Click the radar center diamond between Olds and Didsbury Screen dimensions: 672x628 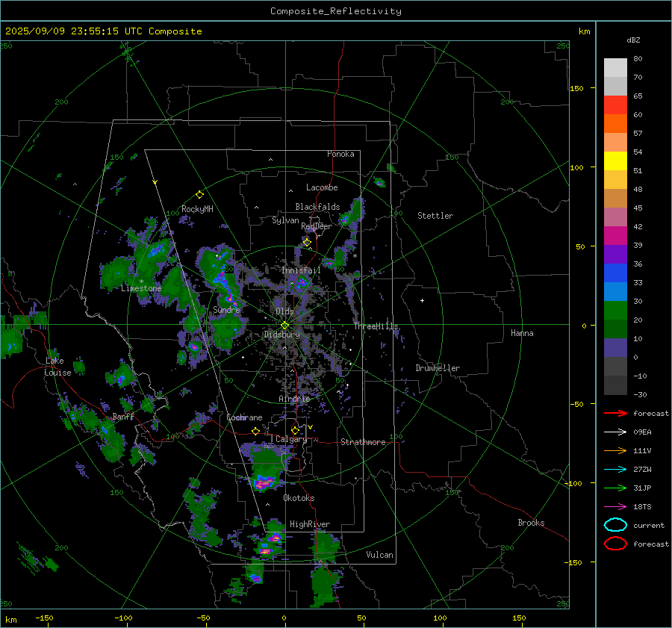[285, 326]
